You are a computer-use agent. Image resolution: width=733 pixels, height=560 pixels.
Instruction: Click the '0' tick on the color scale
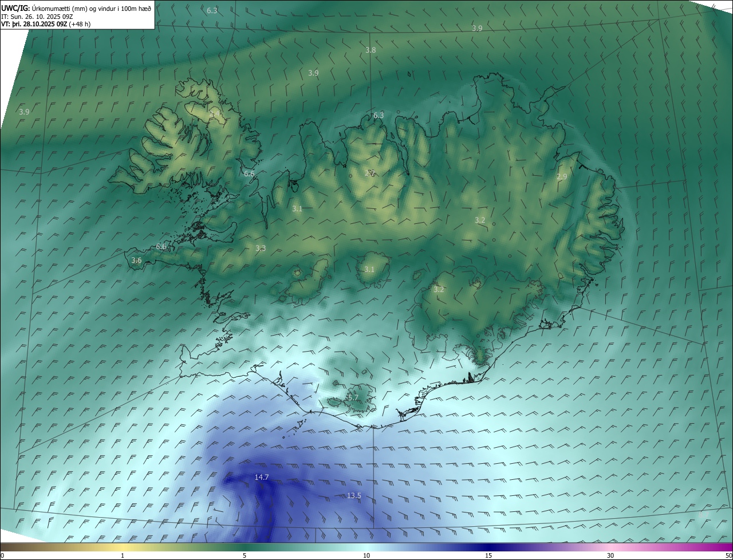tap(2, 555)
